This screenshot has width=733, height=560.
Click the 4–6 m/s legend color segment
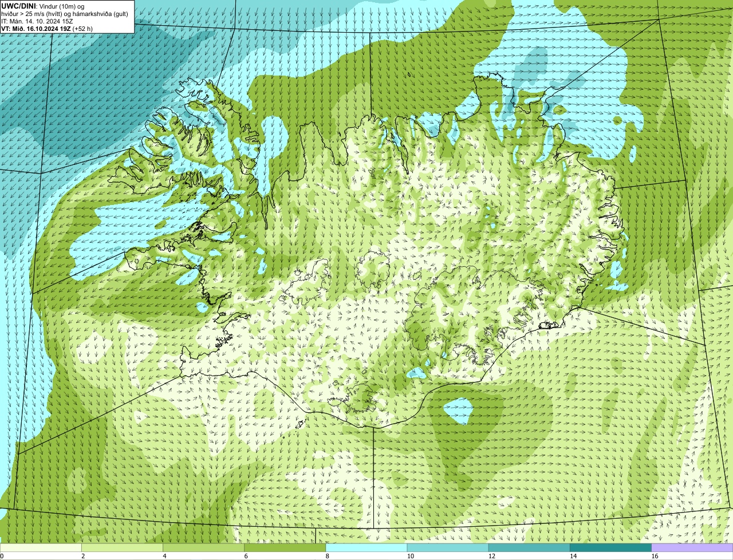tap(203, 548)
